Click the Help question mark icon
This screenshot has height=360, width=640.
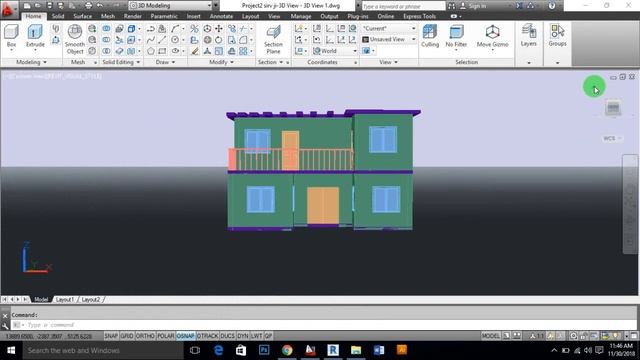coord(552,6)
